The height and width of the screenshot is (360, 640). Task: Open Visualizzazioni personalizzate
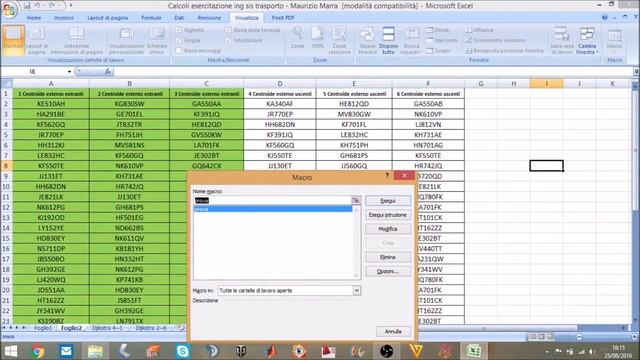126,40
